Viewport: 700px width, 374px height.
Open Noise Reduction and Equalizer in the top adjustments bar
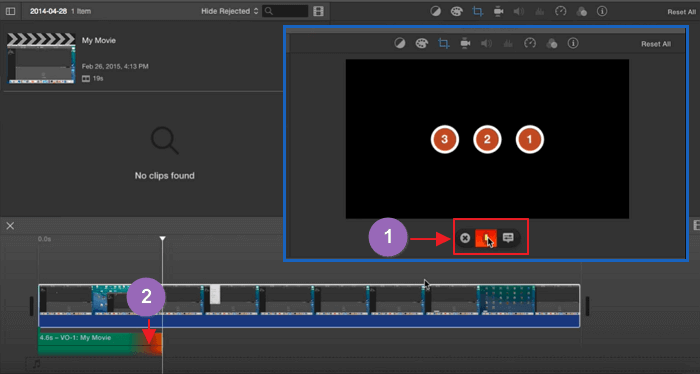click(540, 11)
